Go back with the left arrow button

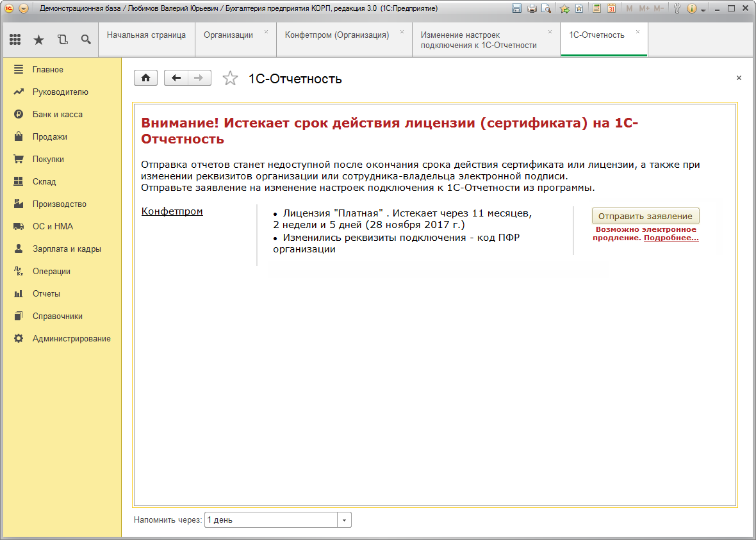pyautogui.click(x=176, y=78)
